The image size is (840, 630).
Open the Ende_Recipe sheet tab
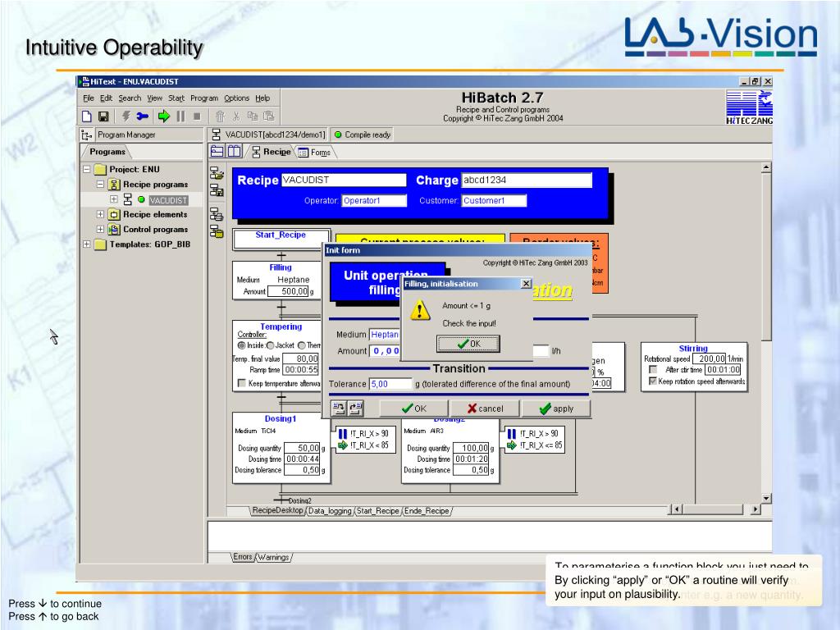pyautogui.click(x=427, y=511)
